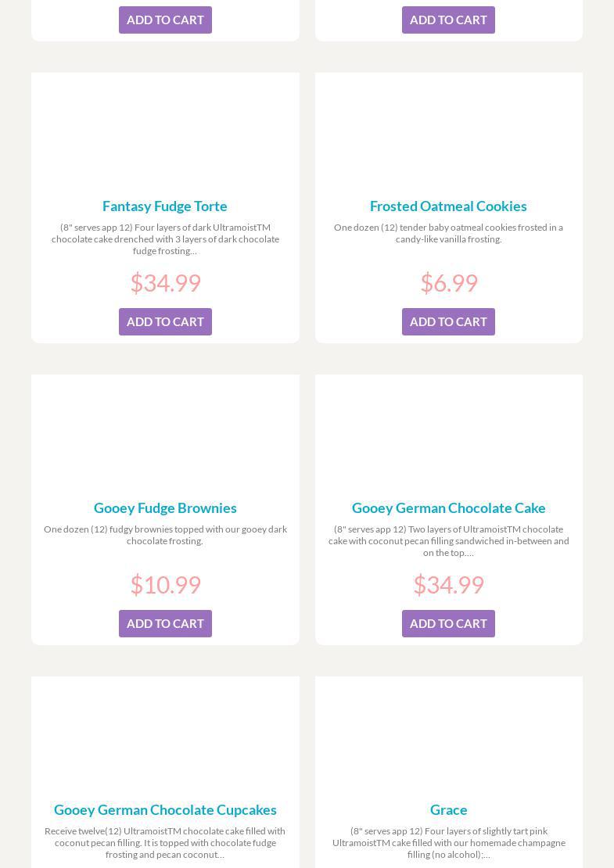This screenshot has height=868, width=614.
Task: Select the Gooey German Chocolate Cake title
Action: [448, 508]
